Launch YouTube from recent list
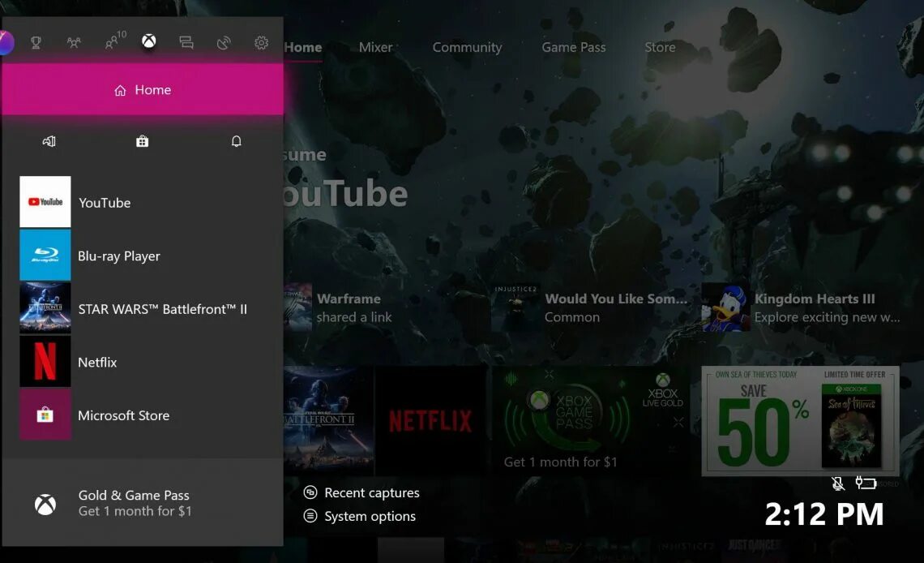Viewport: 924px width, 563px height. tap(143, 202)
